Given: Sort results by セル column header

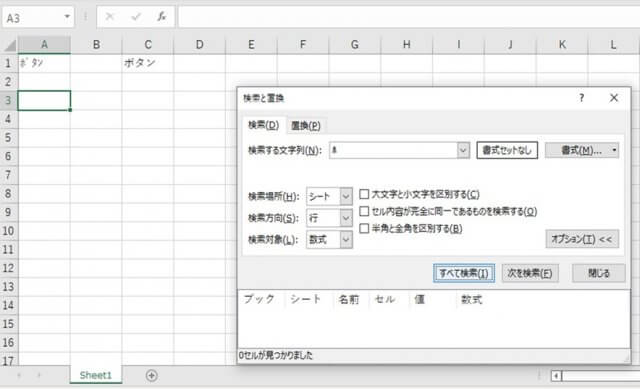Looking at the screenshot, I should (x=388, y=300).
